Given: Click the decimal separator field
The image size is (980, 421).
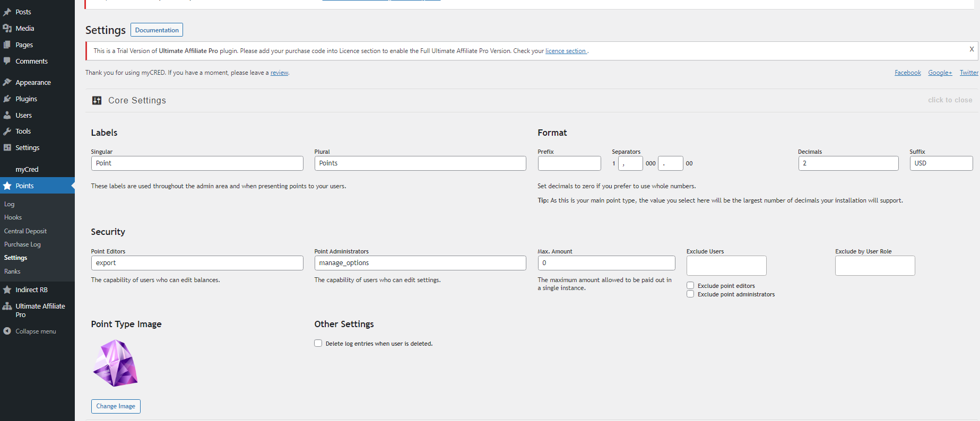Looking at the screenshot, I should (671, 163).
